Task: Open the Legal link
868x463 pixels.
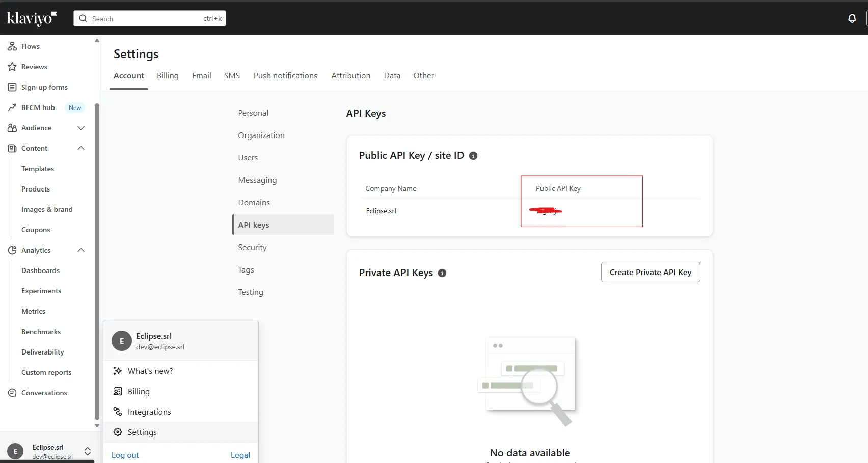Action: pos(240,455)
